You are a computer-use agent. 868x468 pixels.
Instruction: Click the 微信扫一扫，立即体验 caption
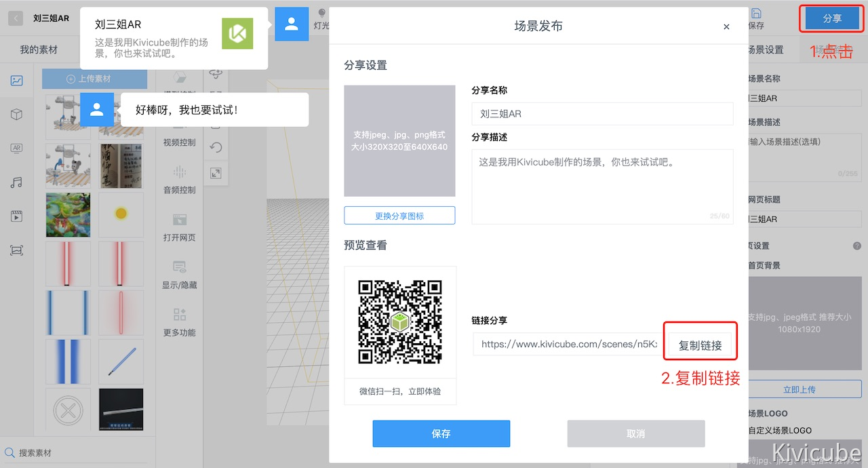(400, 391)
